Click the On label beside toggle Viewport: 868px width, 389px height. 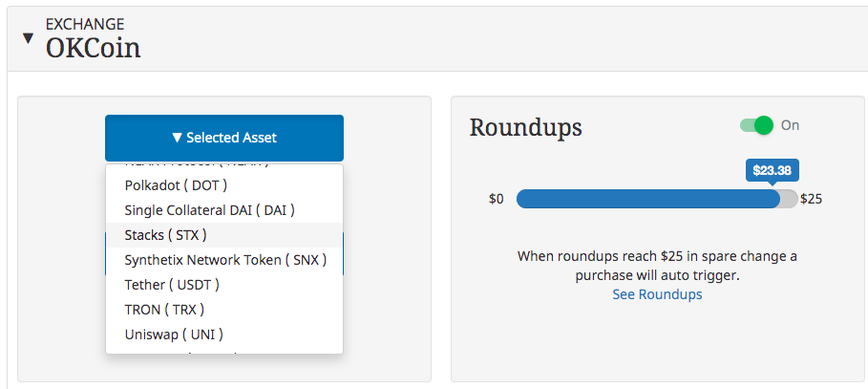pyautogui.click(x=790, y=125)
